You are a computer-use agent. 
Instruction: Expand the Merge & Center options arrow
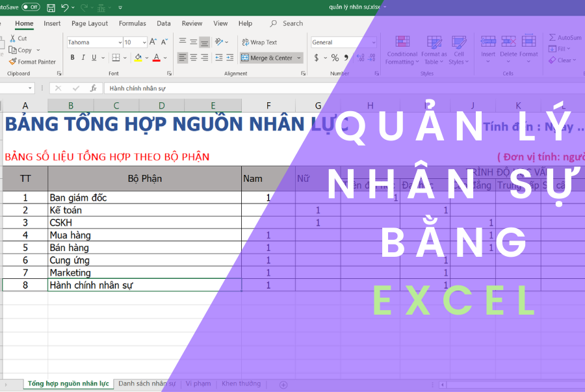(299, 58)
